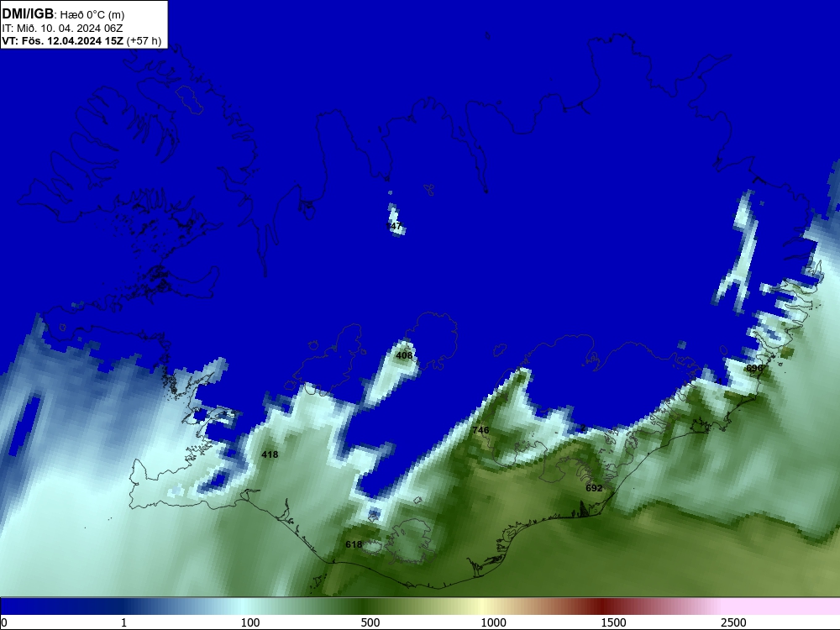Click the 746 height value on map
This screenshot has height=630, width=840.
tap(480, 430)
